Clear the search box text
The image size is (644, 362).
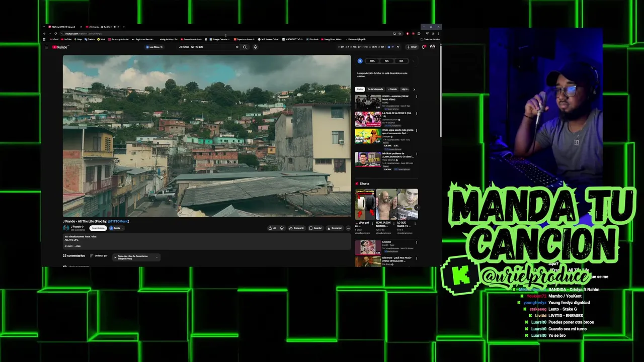[237, 47]
